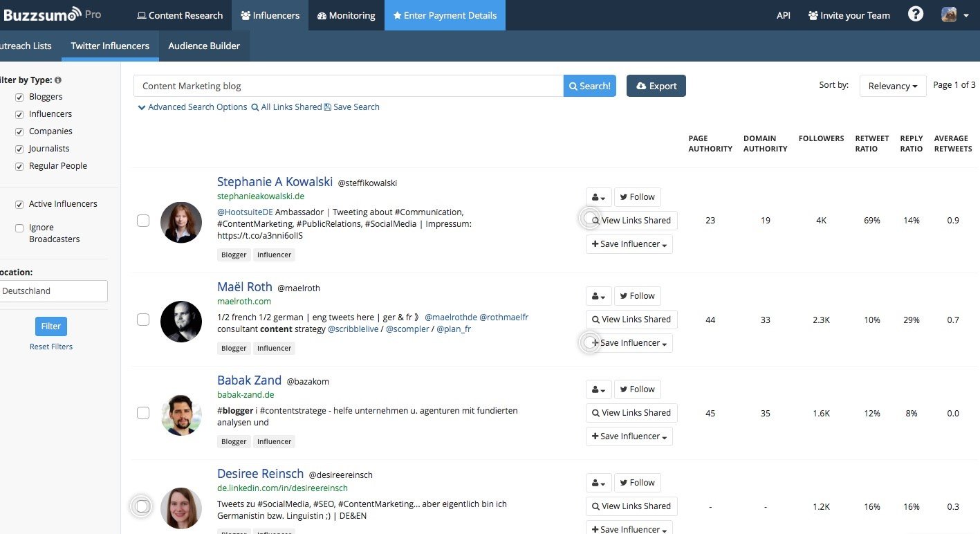The width and height of the screenshot is (980, 534).
Task: Open Outreach Lists tab
Action: (26, 46)
